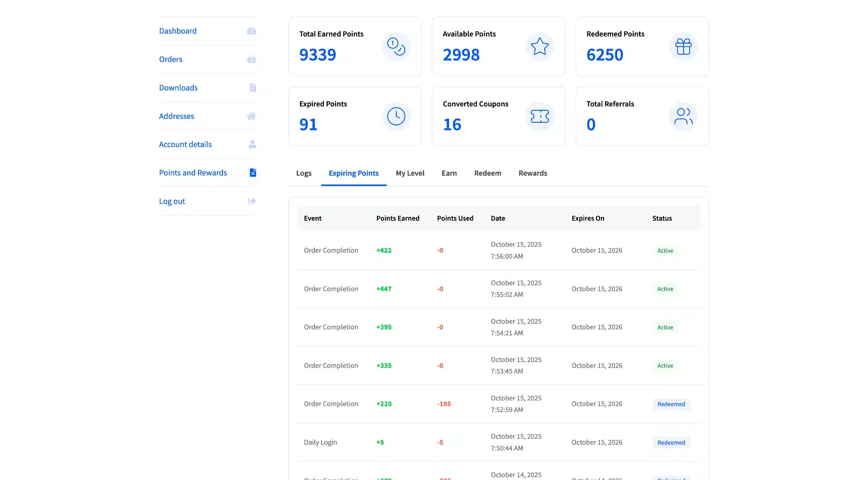
Task: Click the Orders basket icon
Action: (x=251, y=59)
